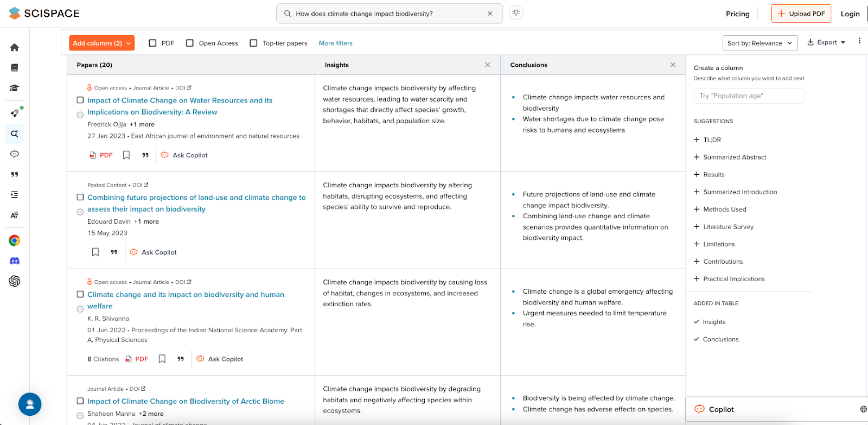Screen dimensions: 868x425
Task: Cite the Fredrick Ojija water resources paper
Action: (x=145, y=155)
